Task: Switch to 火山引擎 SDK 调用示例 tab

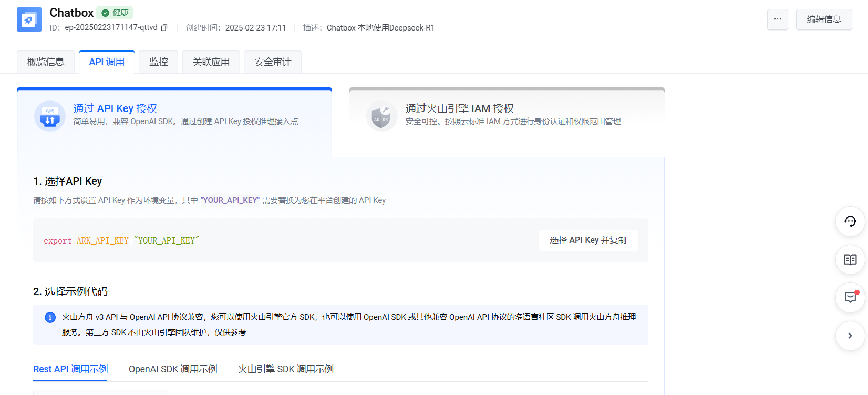Action: point(286,369)
